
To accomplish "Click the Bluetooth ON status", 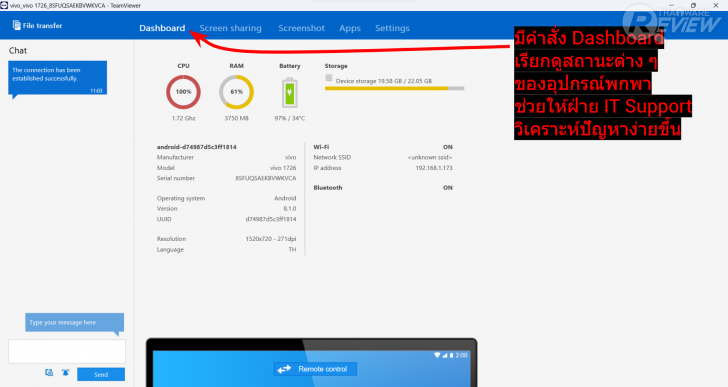I will click(448, 188).
